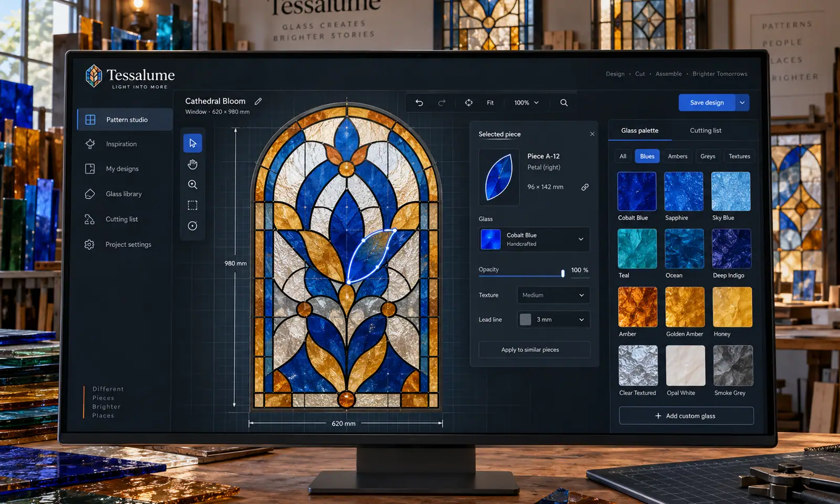Click the Design header link
Viewport: 840px width, 504px height.
coord(615,74)
